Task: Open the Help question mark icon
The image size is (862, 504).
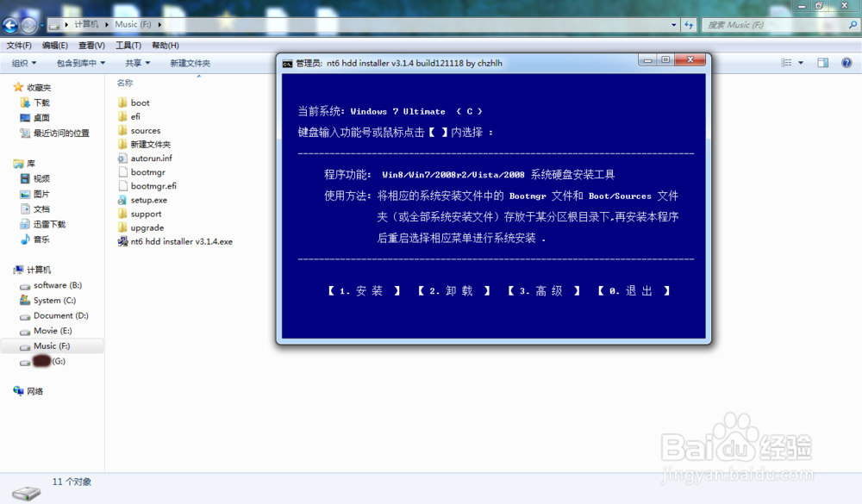Action: pos(846,63)
